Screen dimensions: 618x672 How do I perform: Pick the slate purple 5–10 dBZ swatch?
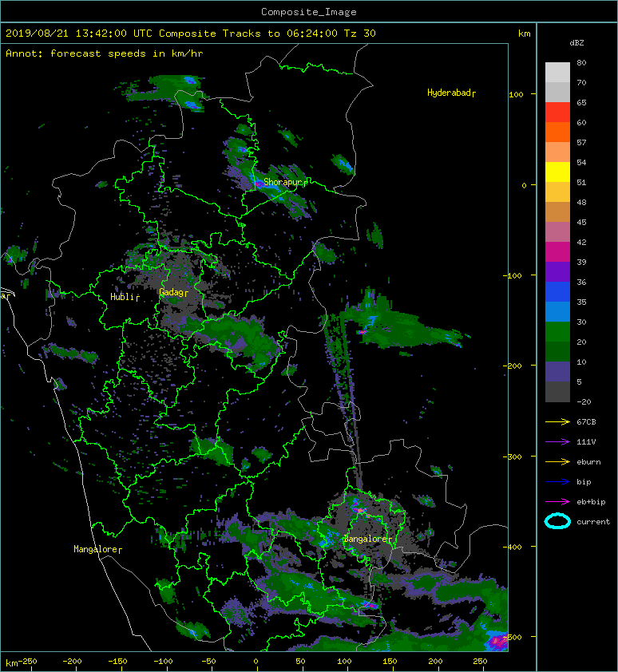point(557,372)
